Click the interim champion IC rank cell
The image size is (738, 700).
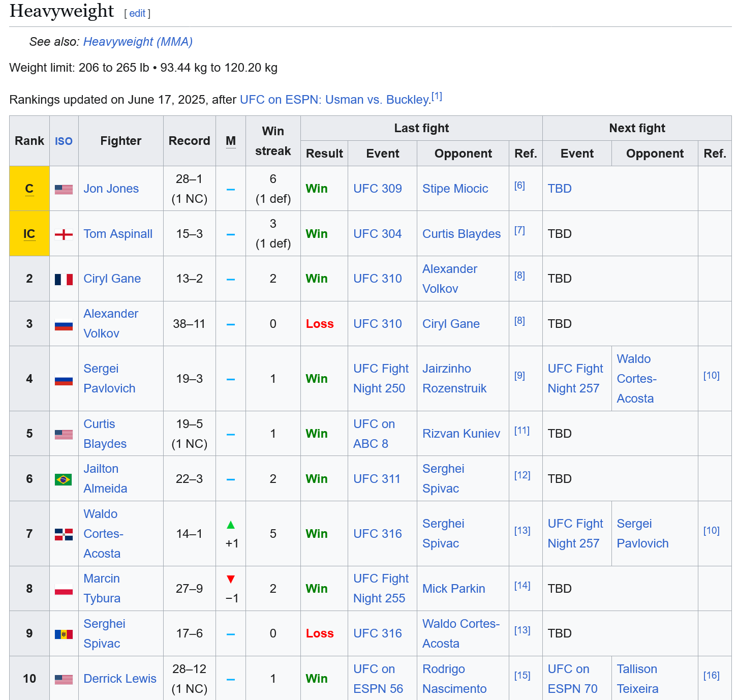point(29,234)
